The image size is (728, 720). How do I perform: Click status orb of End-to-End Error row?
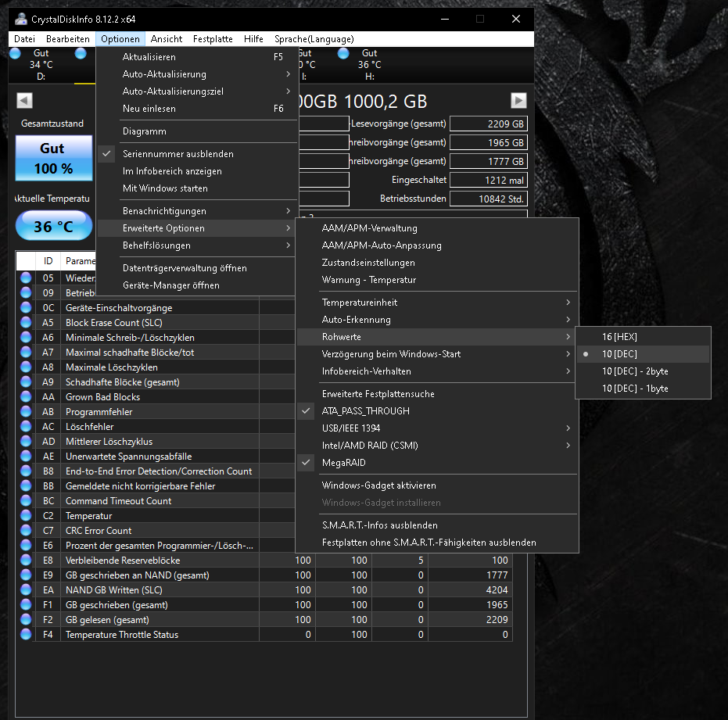[x=26, y=471]
